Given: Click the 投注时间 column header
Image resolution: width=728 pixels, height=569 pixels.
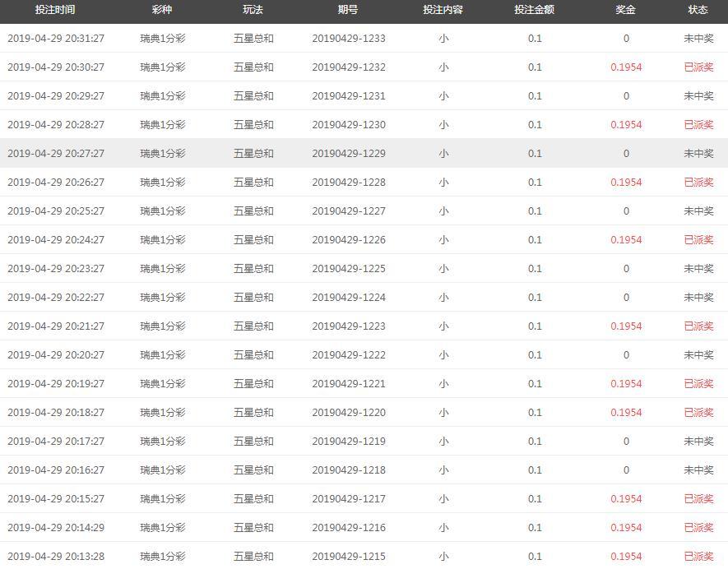Looking at the screenshot, I should click(x=55, y=10).
